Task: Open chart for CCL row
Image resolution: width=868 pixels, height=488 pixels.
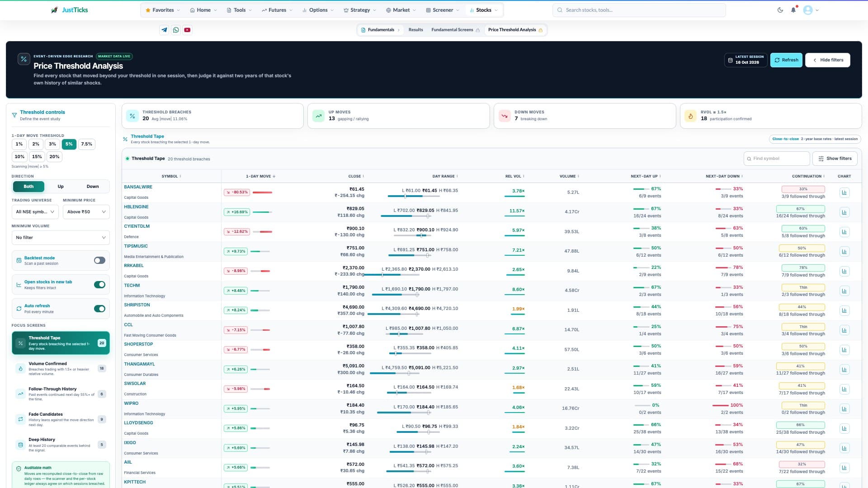Action: [844, 330]
